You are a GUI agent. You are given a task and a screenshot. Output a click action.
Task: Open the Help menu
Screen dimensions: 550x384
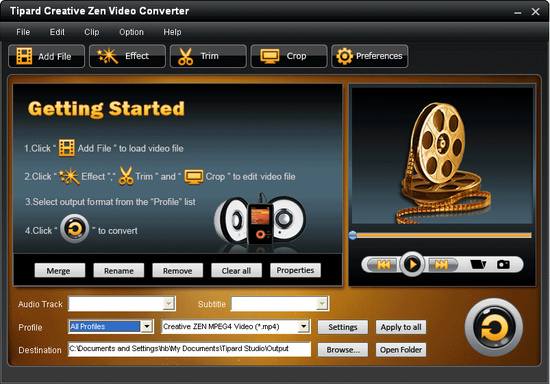[x=172, y=32]
